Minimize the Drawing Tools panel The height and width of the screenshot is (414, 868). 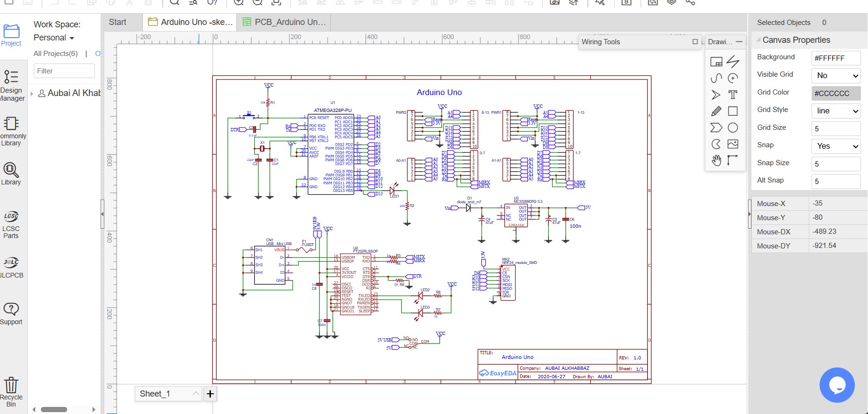(x=739, y=42)
